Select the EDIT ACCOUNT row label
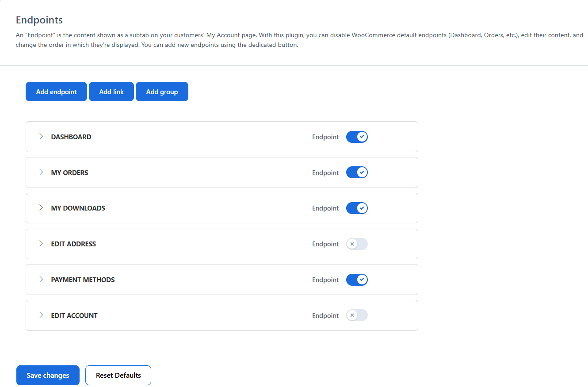Viewport: 588px width, 387px height. point(74,315)
